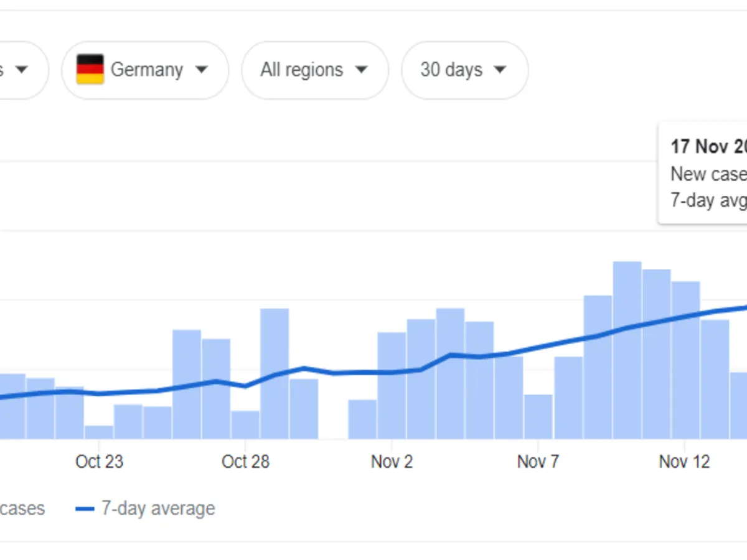Click the arrow beside Germany
747x560 pixels.
(x=201, y=70)
